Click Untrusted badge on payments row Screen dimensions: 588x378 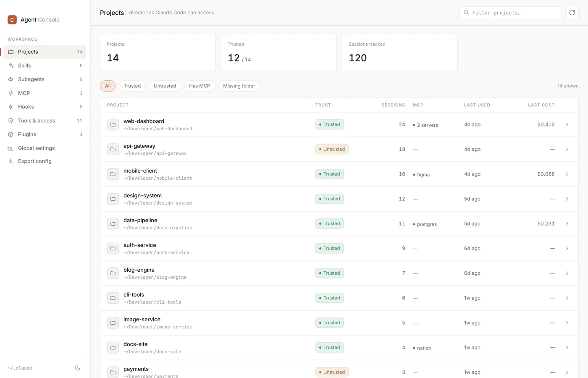[332, 372]
